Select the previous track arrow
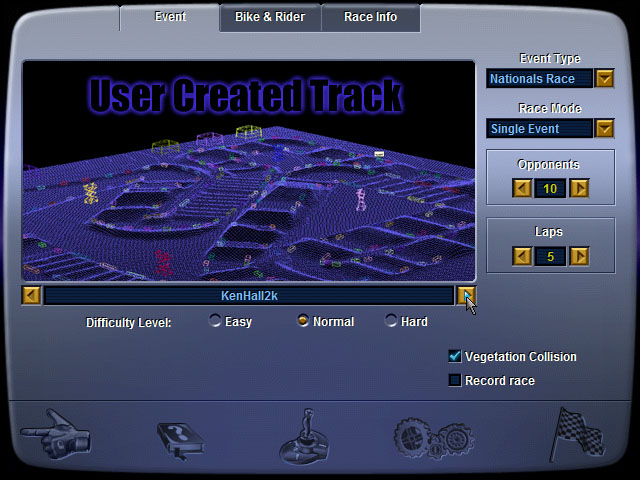This screenshot has height=480, width=640. (x=31, y=296)
